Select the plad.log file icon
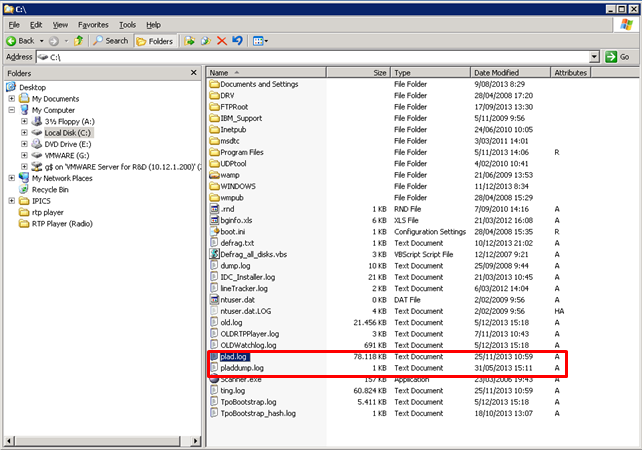Viewport: 642px width, 450px height. [x=215, y=357]
